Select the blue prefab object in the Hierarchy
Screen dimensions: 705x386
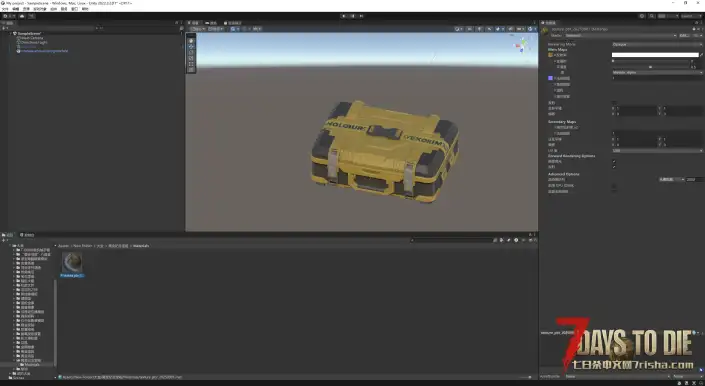44,51
